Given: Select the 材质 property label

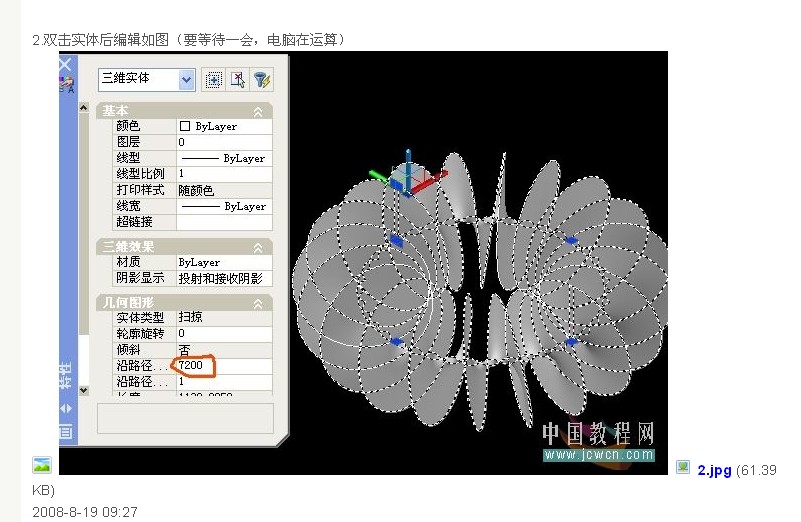Looking at the screenshot, I should click(128, 262).
